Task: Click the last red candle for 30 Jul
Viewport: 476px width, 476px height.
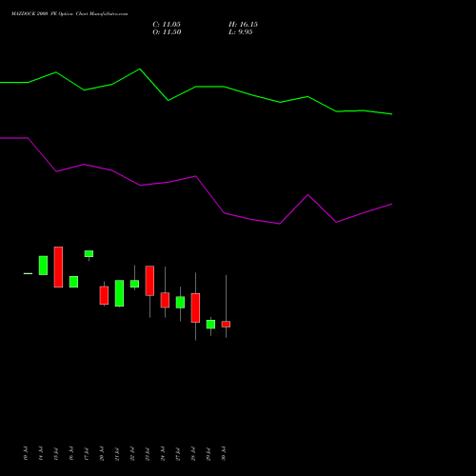Action: pos(226,324)
